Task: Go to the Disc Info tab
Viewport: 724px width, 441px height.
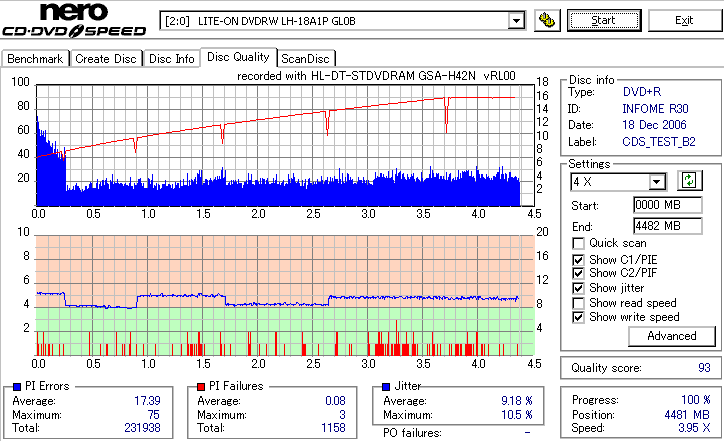Action: 171,59
